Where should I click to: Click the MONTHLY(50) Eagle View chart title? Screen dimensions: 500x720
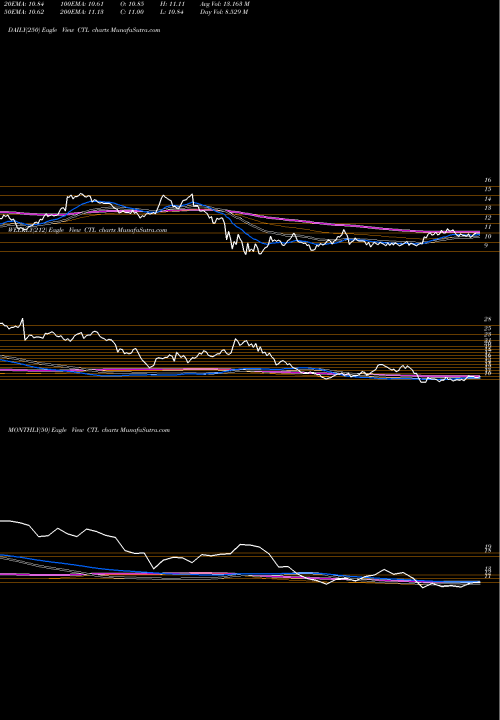click(x=89, y=430)
